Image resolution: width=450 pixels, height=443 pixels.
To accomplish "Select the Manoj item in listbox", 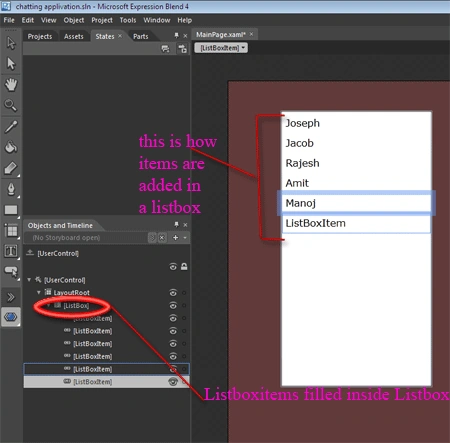I will (x=356, y=203).
